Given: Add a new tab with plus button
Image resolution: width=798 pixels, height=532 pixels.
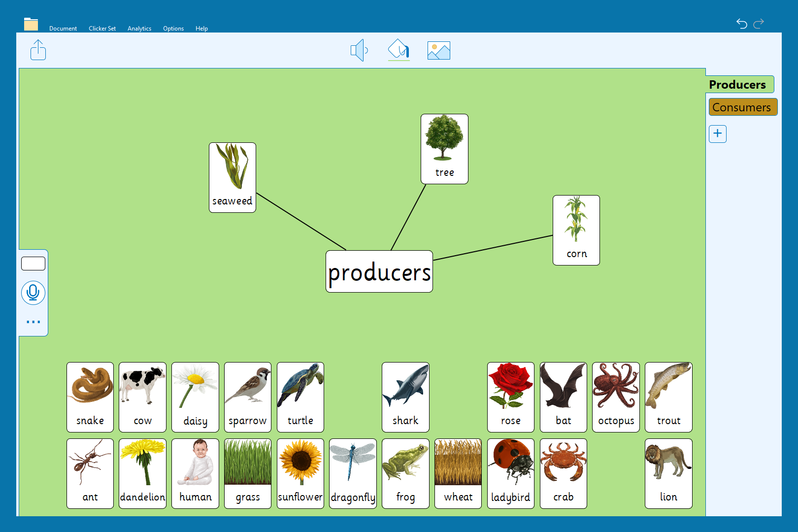Looking at the screenshot, I should click(717, 133).
